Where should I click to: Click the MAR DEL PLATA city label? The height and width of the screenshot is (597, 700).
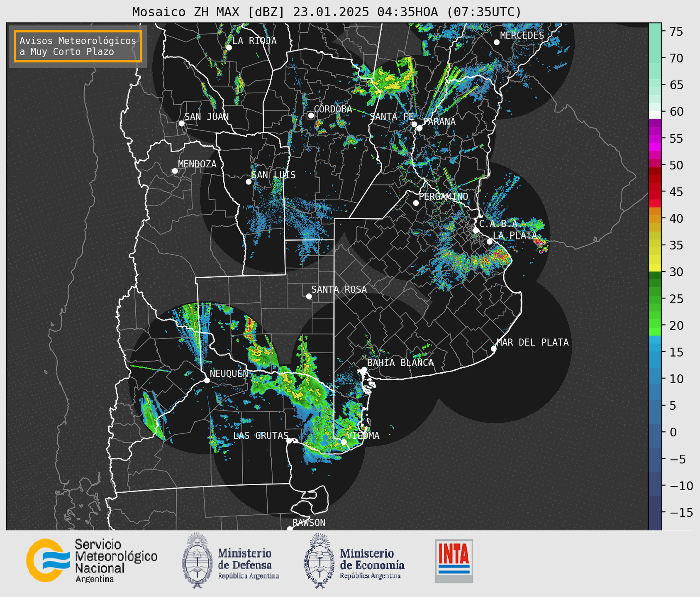pos(532,343)
